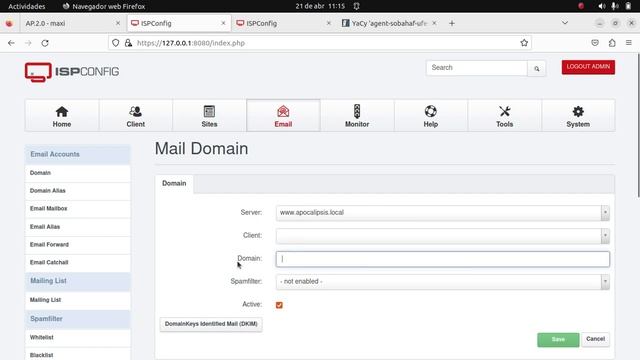Reload the page with the refresh icon

pyautogui.click(x=45, y=43)
